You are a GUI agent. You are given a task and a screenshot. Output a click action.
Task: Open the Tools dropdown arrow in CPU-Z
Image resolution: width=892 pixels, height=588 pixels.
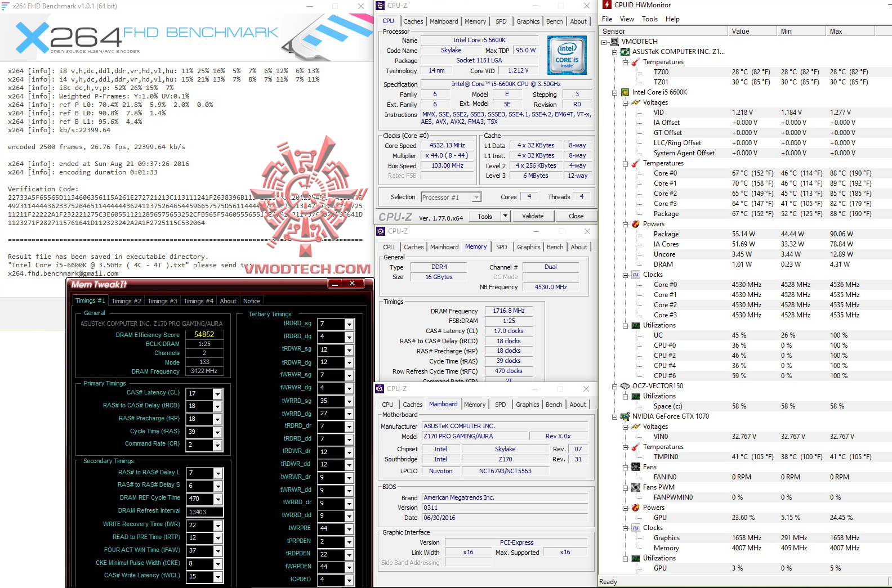[505, 216]
